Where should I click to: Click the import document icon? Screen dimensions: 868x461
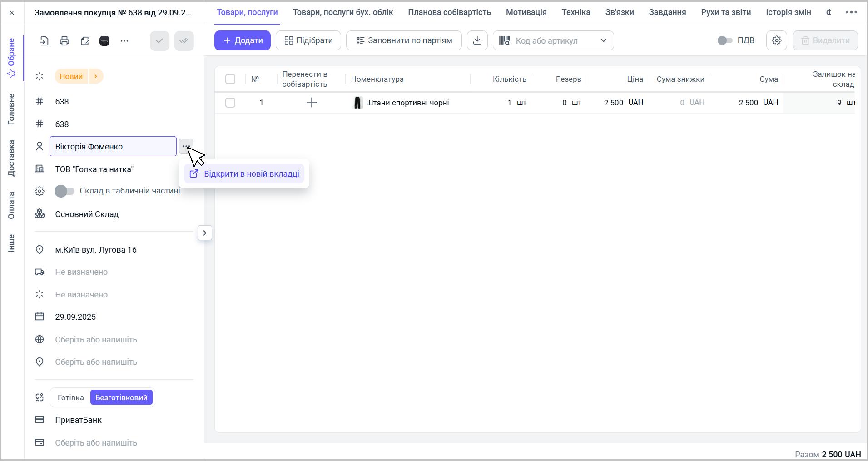click(44, 41)
